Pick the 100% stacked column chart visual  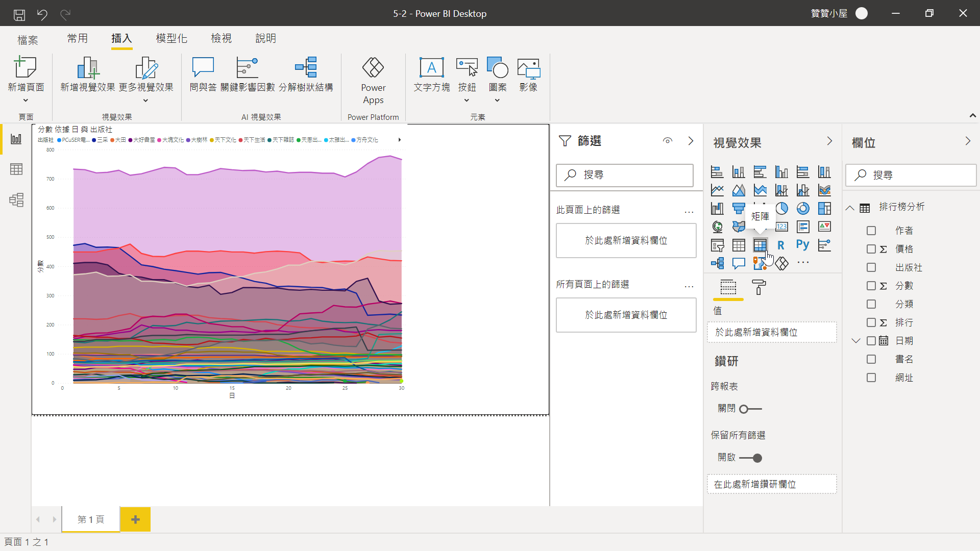coord(824,172)
